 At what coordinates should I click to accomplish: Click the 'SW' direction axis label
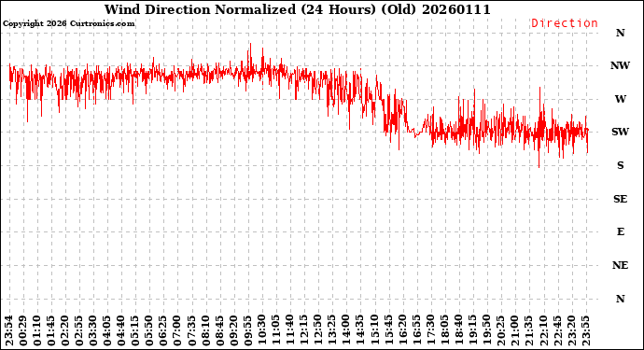click(620, 132)
